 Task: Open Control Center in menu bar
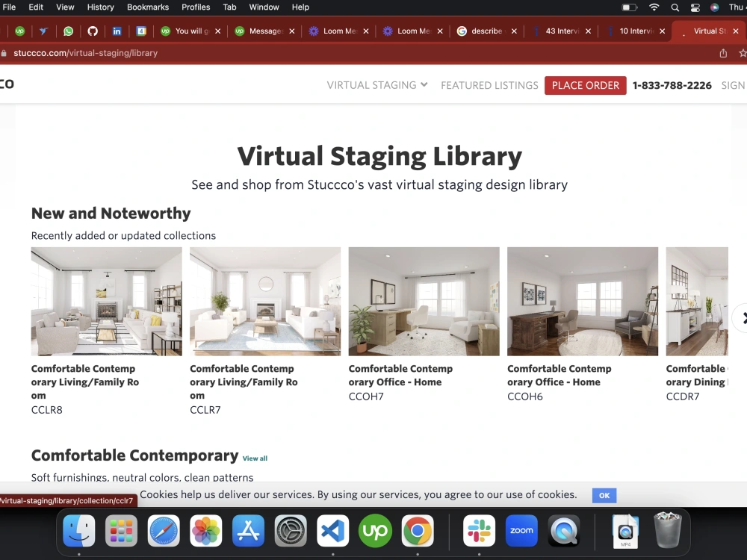pyautogui.click(x=695, y=7)
